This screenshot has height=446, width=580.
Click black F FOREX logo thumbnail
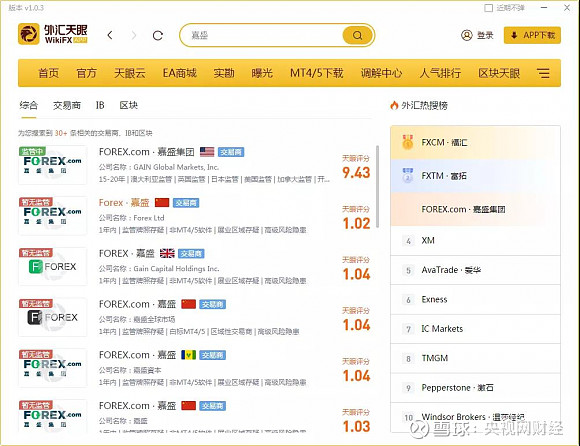point(53,317)
